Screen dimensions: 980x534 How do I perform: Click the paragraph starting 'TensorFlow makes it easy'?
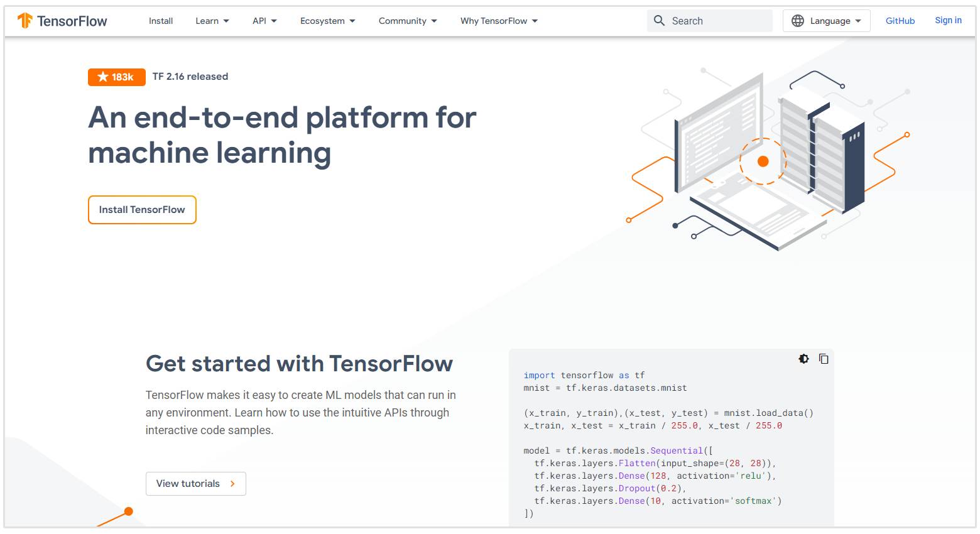(301, 413)
